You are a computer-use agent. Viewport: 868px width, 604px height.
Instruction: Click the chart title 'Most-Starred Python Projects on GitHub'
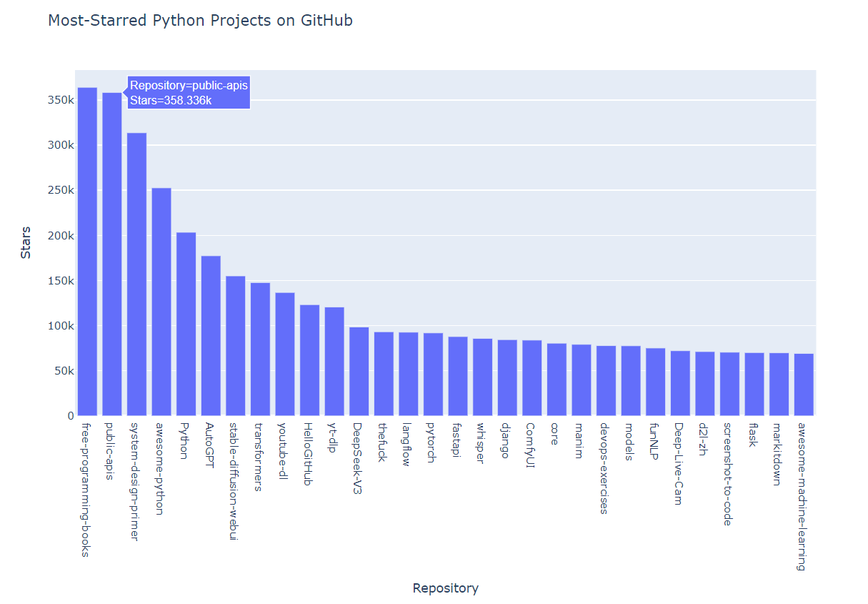[x=200, y=21]
